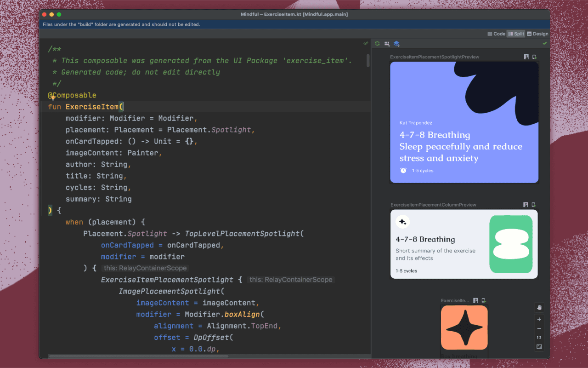This screenshot has height=368, width=588.
Task: Click the editor vertical scrollbar thumb
Action: pyautogui.click(x=368, y=61)
